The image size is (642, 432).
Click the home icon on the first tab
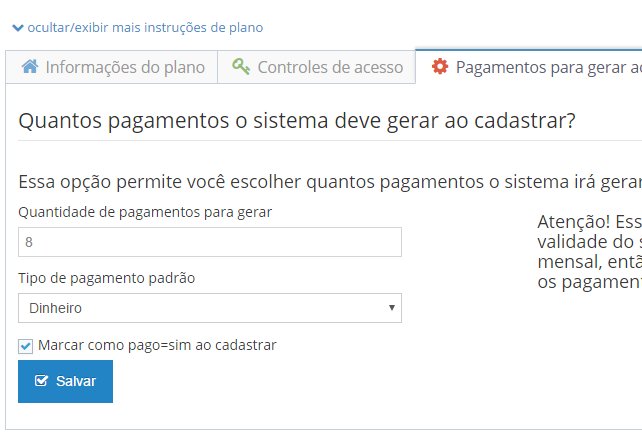pos(30,68)
